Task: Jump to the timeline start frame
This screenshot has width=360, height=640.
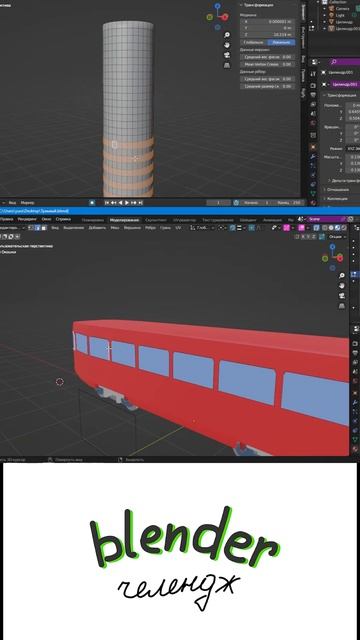Action: pyautogui.click(x=107, y=202)
